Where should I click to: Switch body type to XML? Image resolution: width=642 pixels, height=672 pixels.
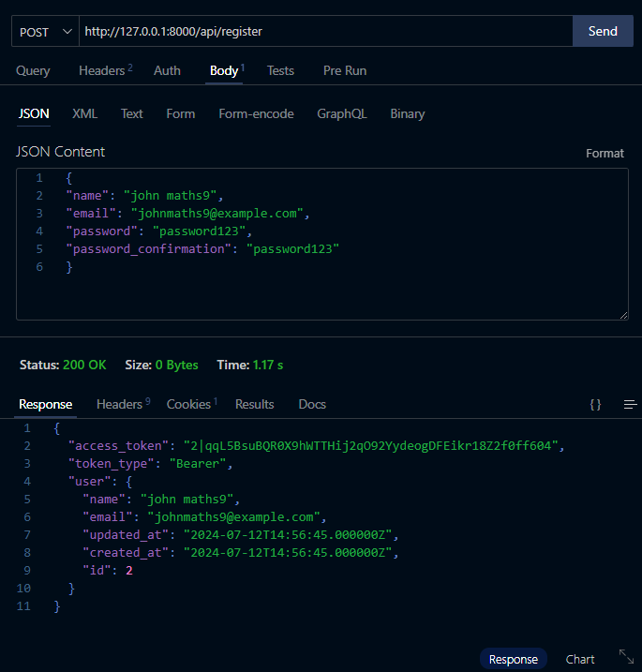84,113
